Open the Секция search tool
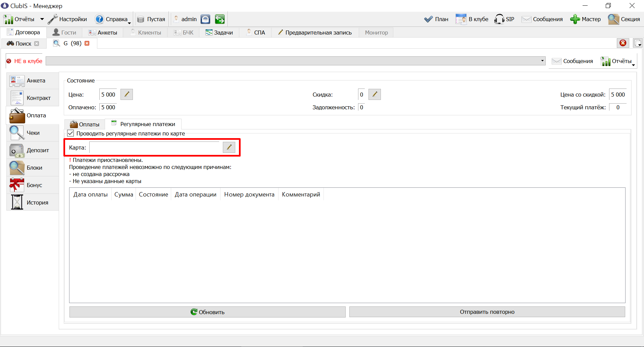This screenshot has width=644, height=347. point(624,19)
